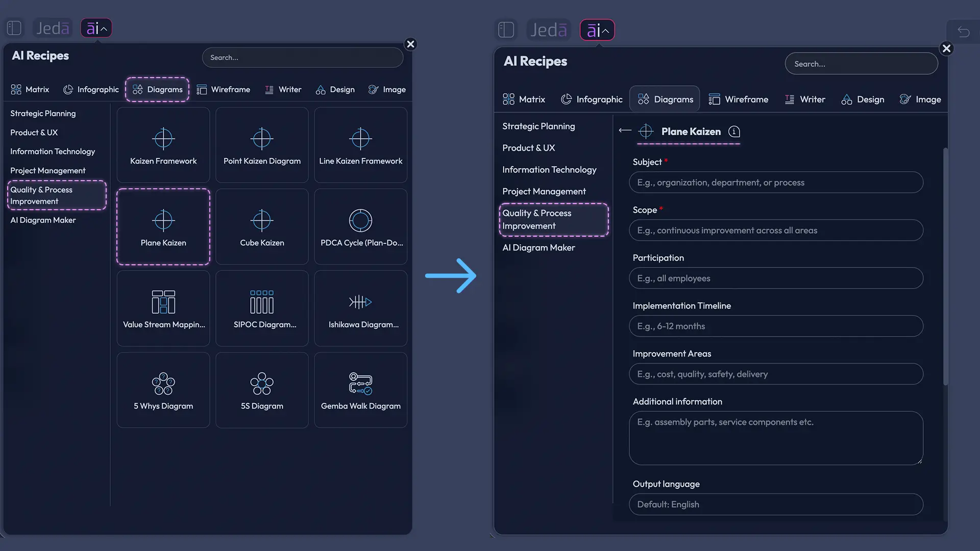The image size is (980, 551).
Task: Select Project Management in the right panel
Action: 544,191
